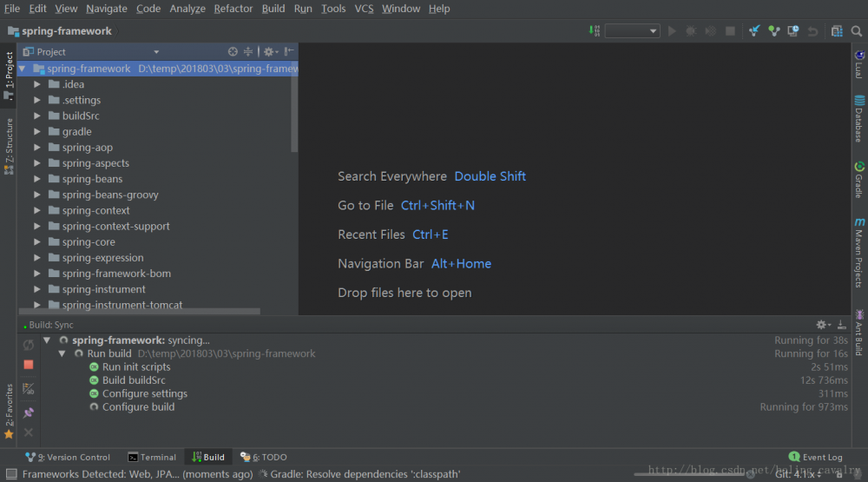This screenshot has height=482, width=868.
Task: Click the Debug bug icon
Action: pyautogui.click(x=691, y=31)
